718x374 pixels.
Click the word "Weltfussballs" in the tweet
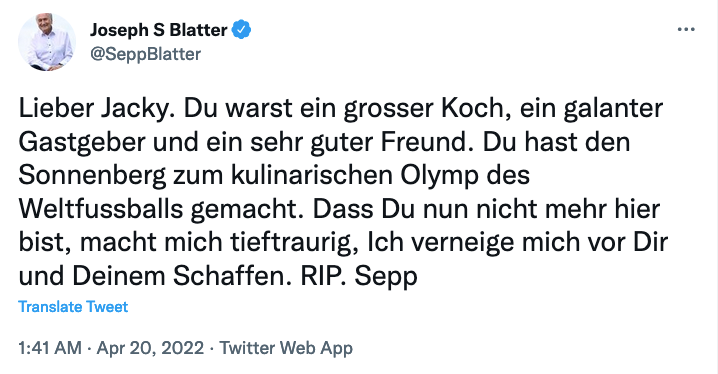[x=101, y=210]
